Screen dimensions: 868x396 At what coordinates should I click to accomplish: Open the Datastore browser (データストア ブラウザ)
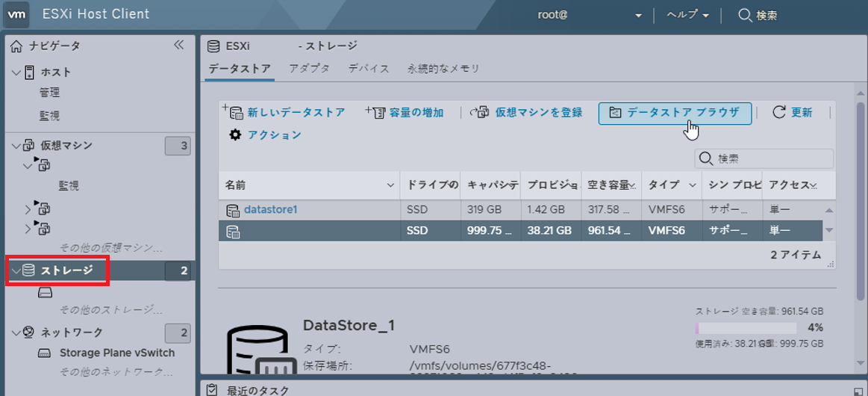[675, 113]
